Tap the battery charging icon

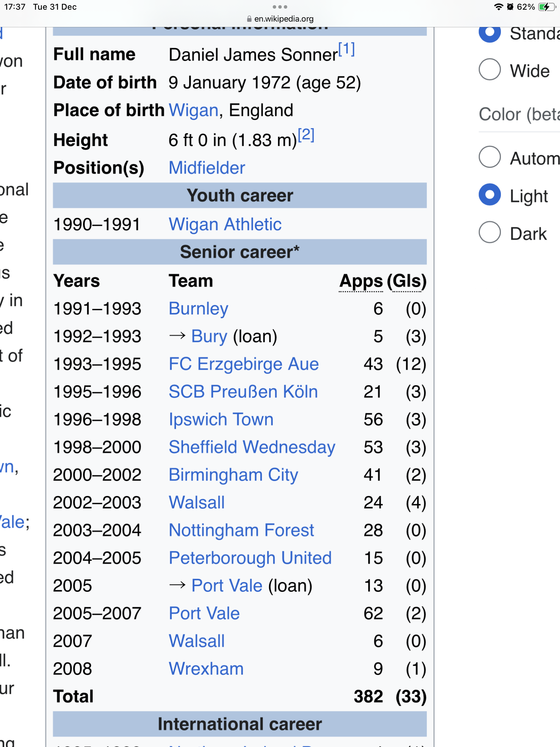point(546,7)
